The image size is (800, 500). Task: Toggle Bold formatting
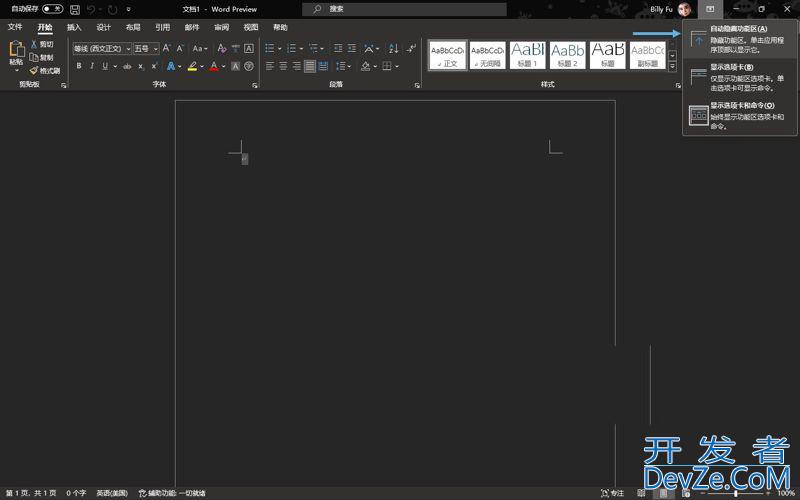[x=79, y=66]
